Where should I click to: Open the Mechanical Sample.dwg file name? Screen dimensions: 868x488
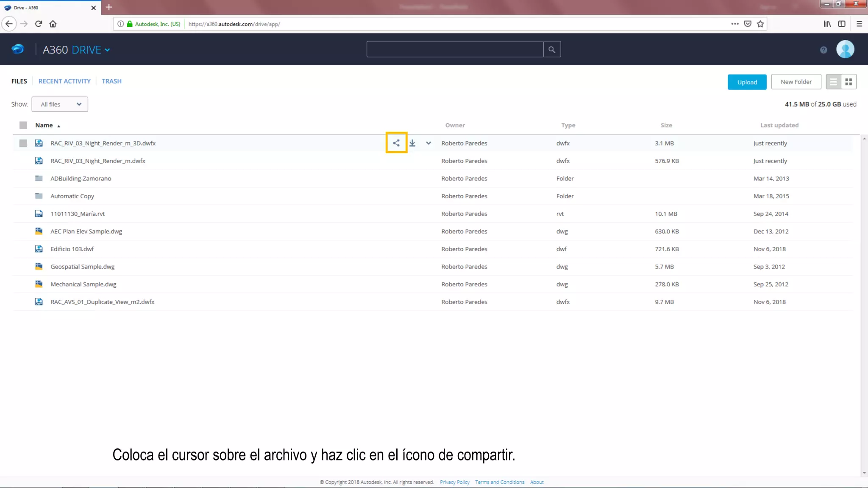[x=83, y=284]
